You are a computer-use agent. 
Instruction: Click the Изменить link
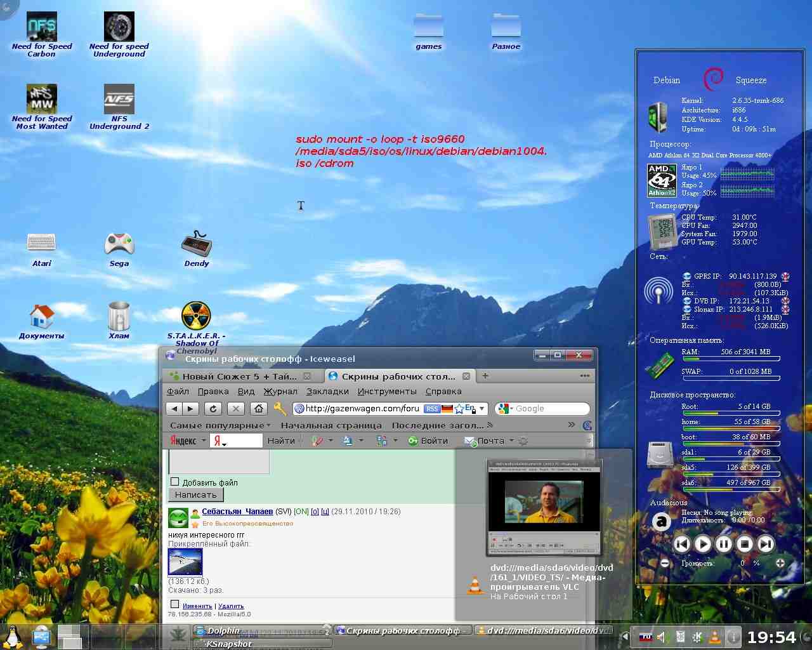click(197, 606)
